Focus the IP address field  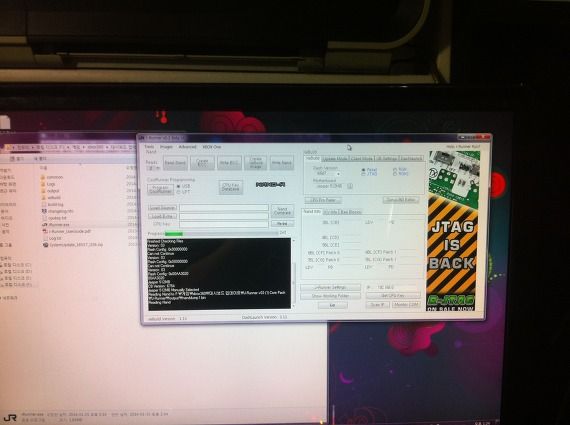396,287
